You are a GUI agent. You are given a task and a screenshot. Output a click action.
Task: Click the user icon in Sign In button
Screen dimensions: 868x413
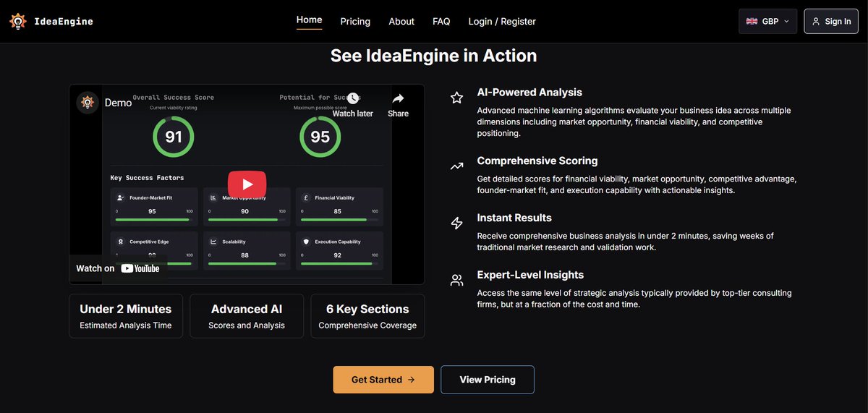coord(817,22)
